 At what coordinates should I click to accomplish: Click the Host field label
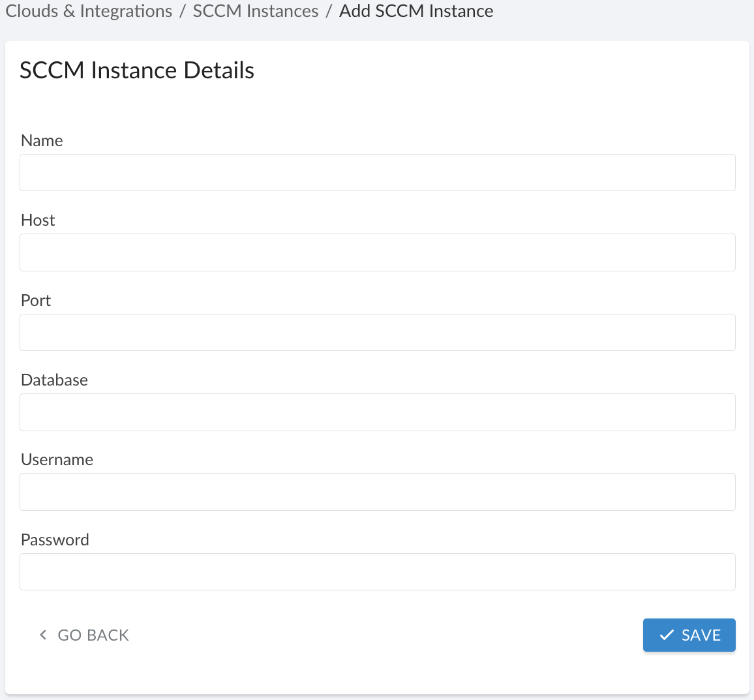[37, 220]
